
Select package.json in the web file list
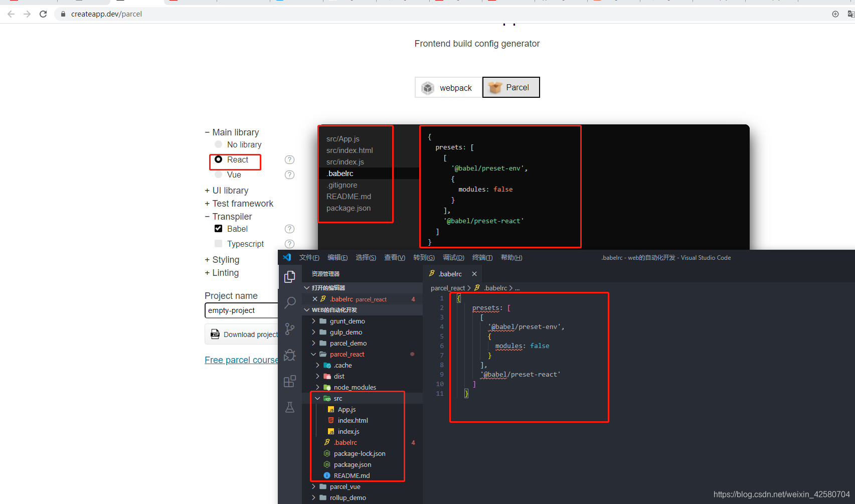349,208
